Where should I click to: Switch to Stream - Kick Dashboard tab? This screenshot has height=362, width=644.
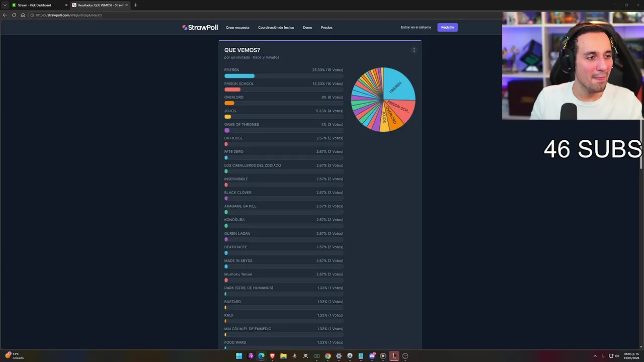(x=39, y=5)
